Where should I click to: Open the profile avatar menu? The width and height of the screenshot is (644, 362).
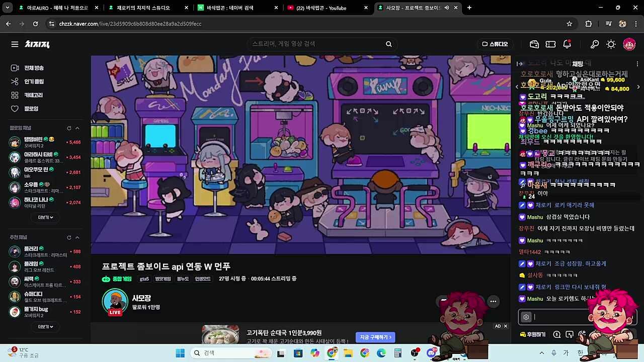tap(629, 44)
